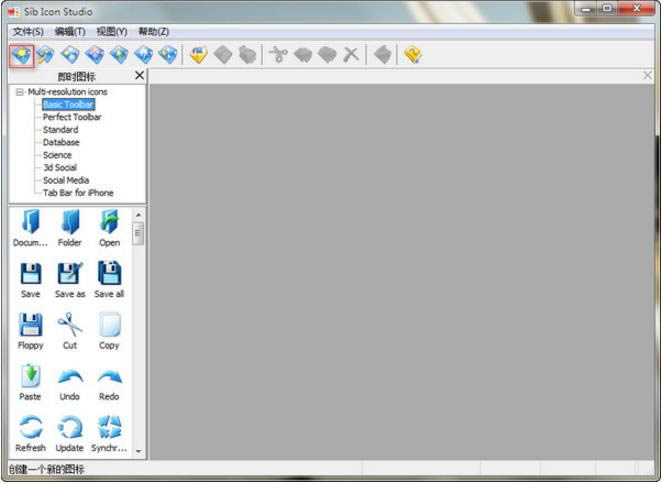The width and height of the screenshot is (662, 485).
Task: Click the Cut scissors icon thumbnail
Action: [x=70, y=326]
